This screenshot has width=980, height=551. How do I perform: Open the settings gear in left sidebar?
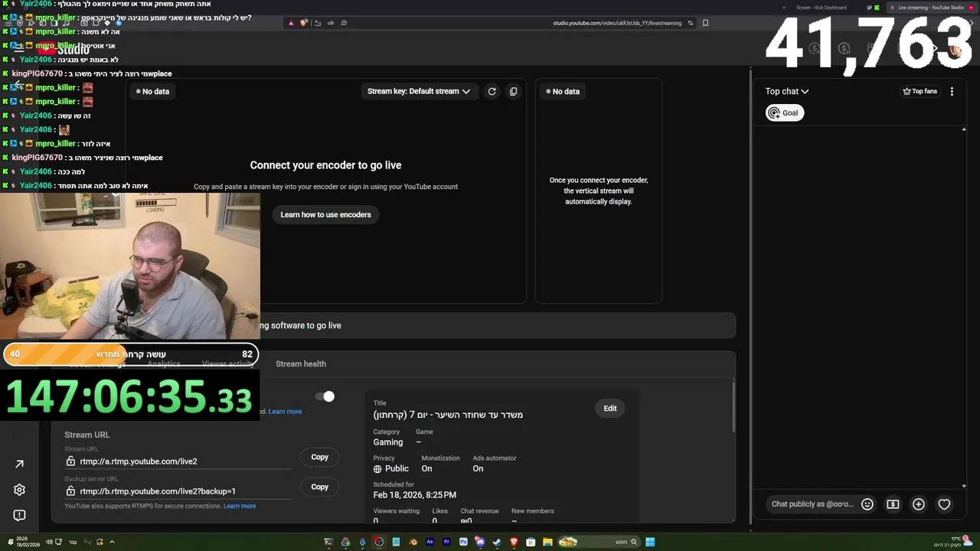pyautogui.click(x=19, y=490)
